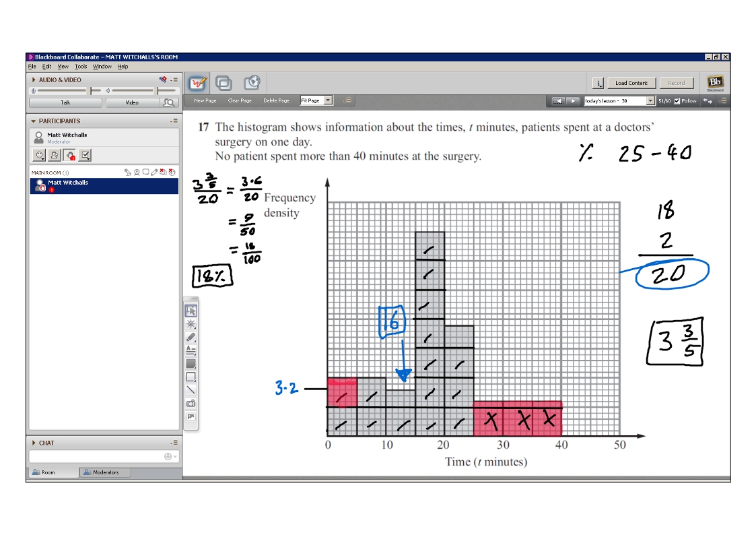Choose the Filled Rectangle shape tool
Screen dimensions: 756x535
pos(191,364)
